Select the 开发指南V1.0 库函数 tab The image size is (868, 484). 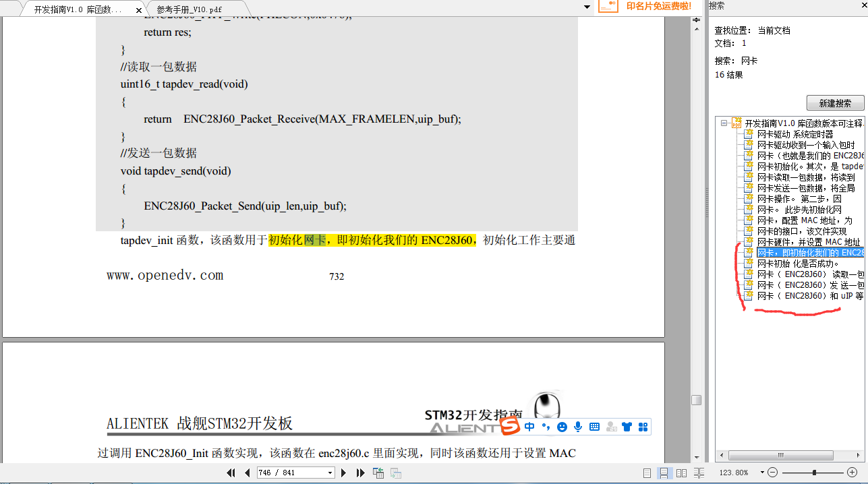tap(78, 9)
